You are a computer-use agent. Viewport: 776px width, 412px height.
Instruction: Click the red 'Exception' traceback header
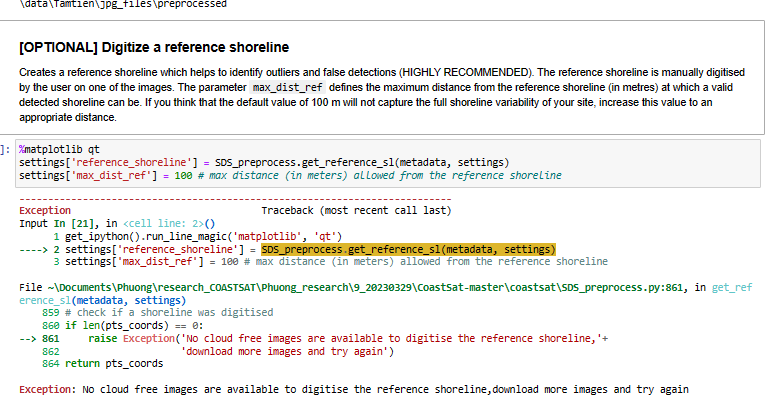pyautogui.click(x=45, y=210)
